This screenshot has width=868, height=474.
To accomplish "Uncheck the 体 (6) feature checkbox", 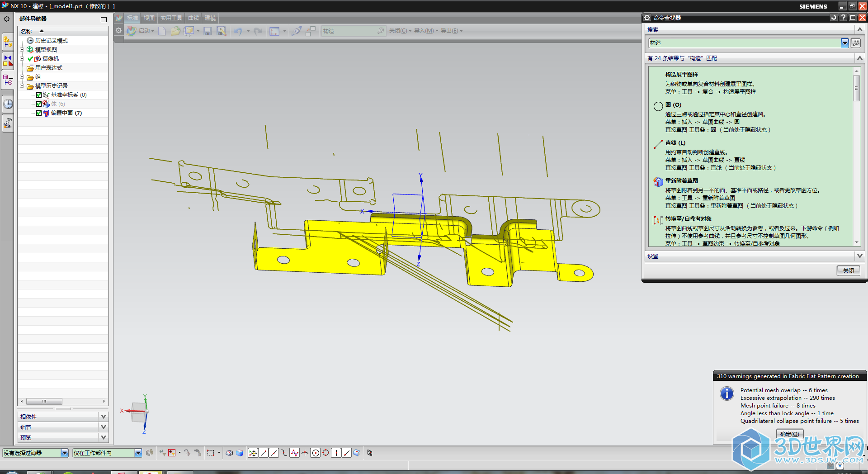I will pos(39,104).
